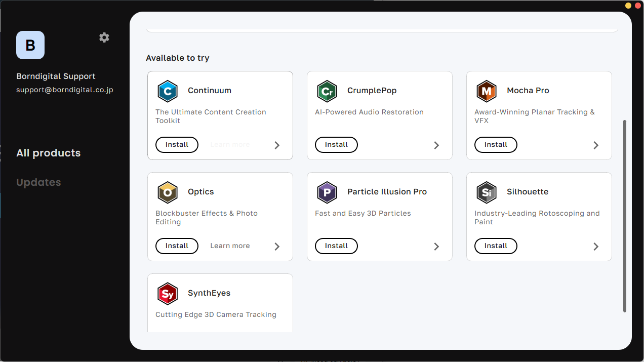
Task: Click Cutting Edge 3D Camera Tracking text
Action: coord(216,314)
